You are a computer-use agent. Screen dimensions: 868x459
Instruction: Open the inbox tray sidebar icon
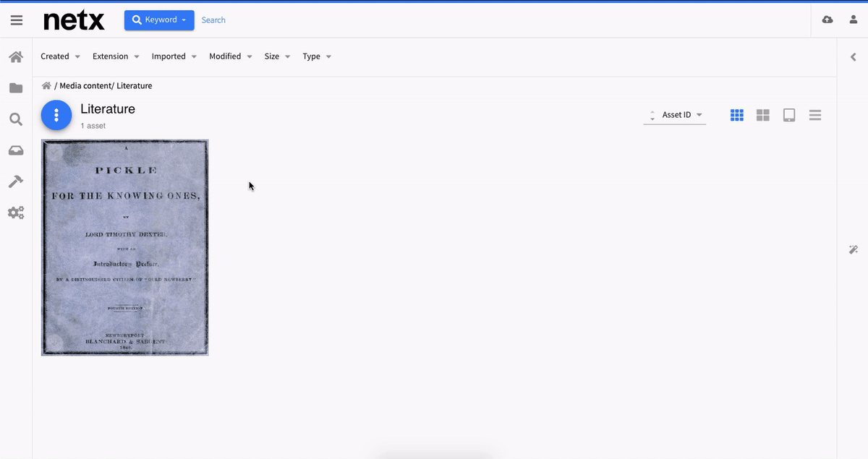(16, 150)
